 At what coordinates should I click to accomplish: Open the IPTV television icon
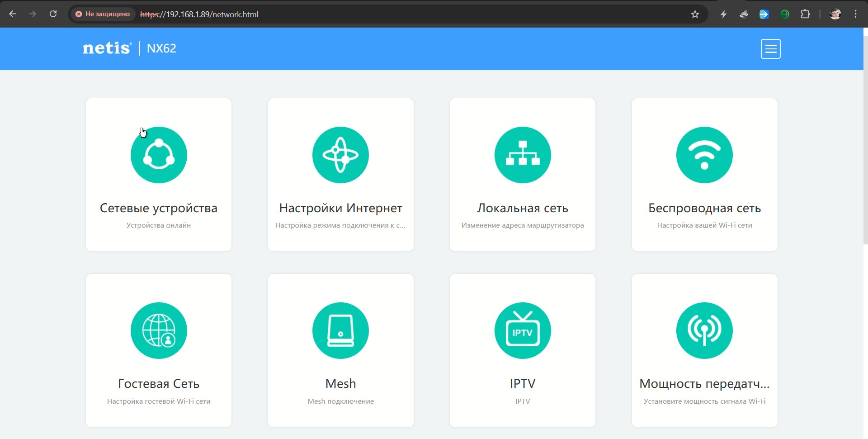tap(523, 330)
